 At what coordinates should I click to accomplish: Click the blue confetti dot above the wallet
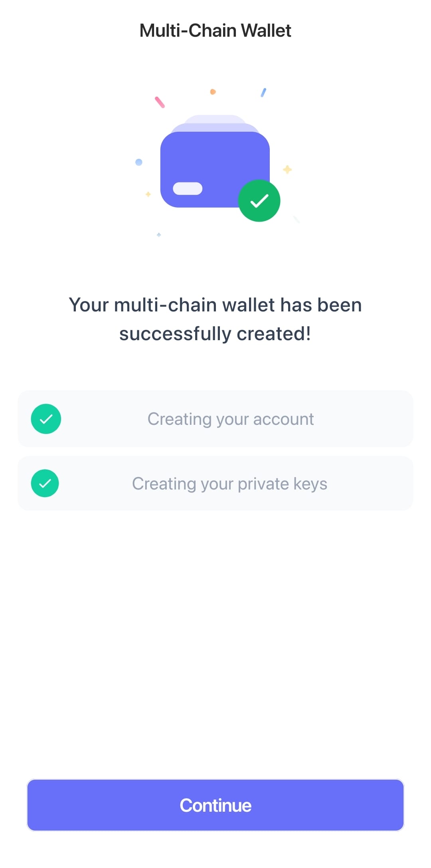point(138,161)
